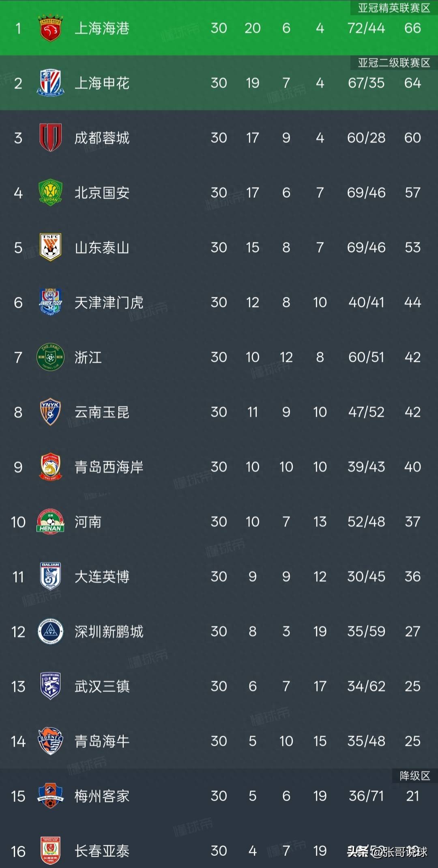Click the 亚冠精英联赛区 zone label
This screenshot has width=438, height=868.
tap(393, 8)
